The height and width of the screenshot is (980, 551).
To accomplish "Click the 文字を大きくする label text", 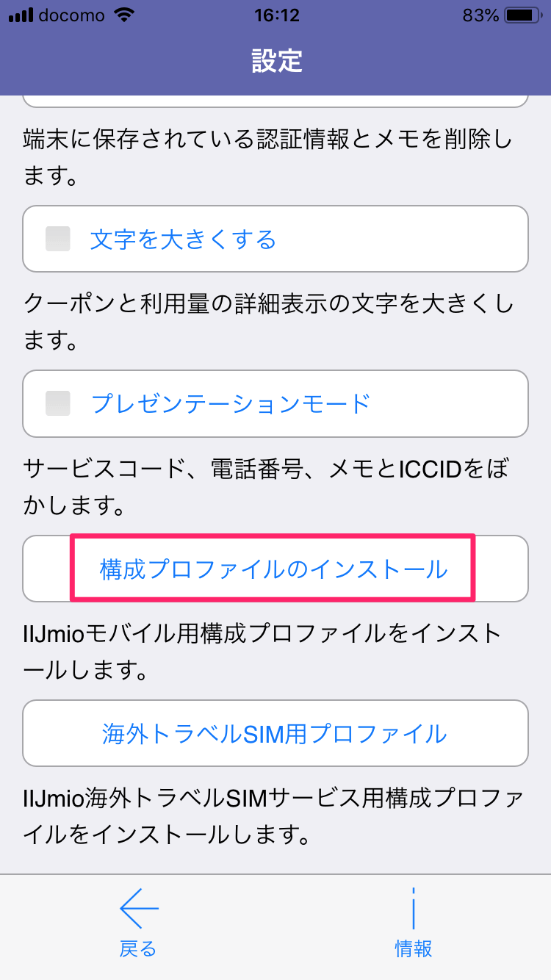I will point(183,239).
